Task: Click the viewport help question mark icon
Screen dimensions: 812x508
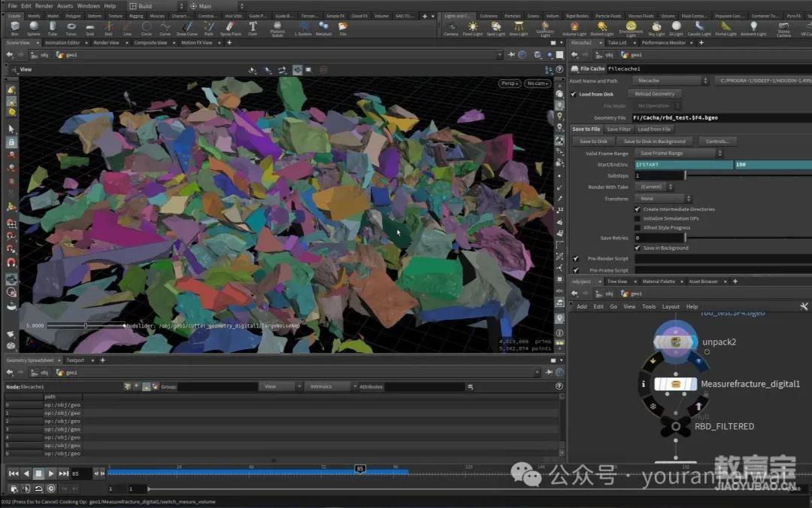Action: [x=559, y=69]
